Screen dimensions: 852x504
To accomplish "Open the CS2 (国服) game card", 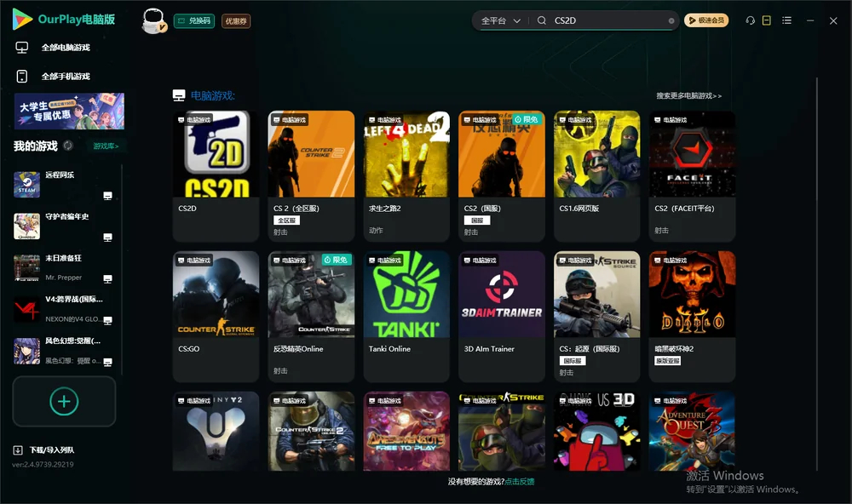I will coord(502,176).
